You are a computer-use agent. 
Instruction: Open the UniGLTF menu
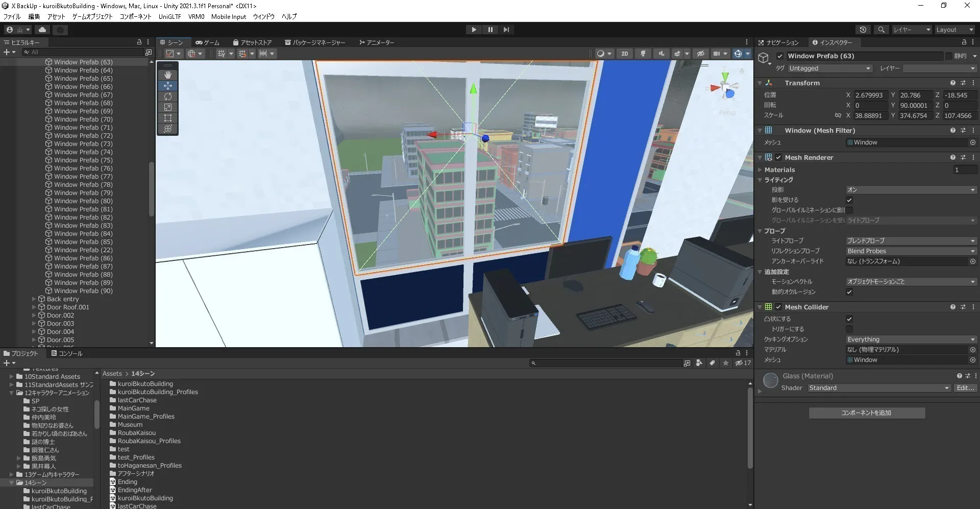pyautogui.click(x=169, y=17)
